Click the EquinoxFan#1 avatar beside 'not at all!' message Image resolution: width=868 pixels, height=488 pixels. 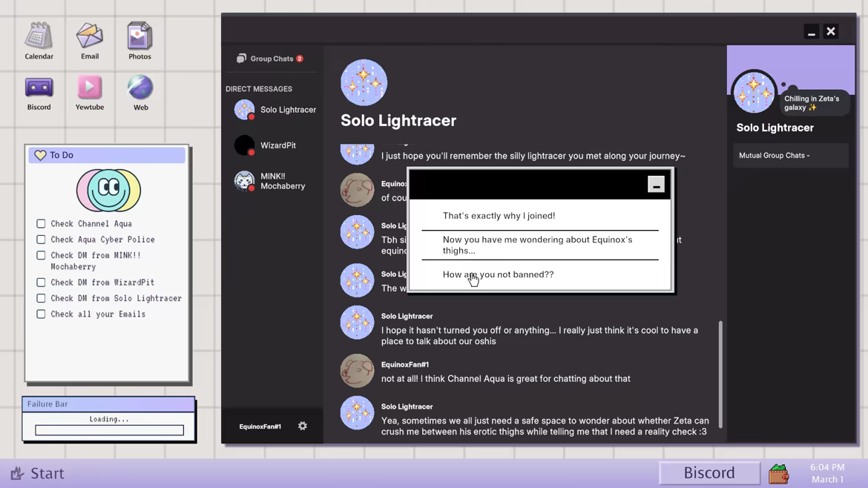[x=357, y=371]
